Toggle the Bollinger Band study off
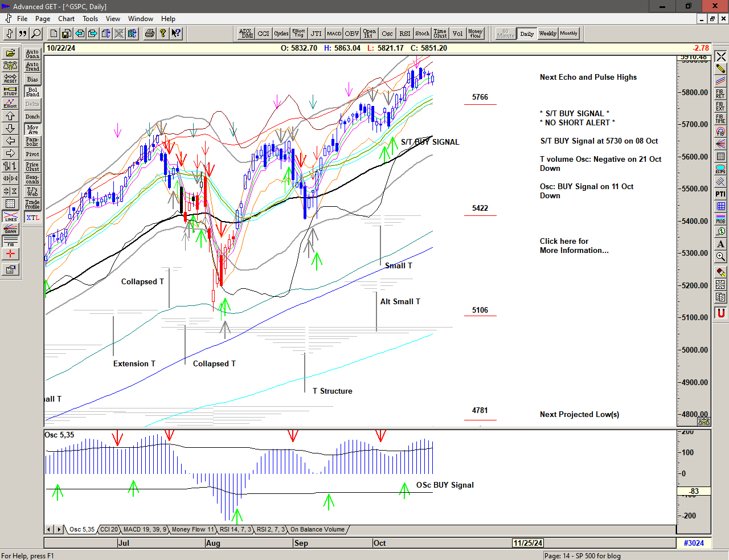 tap(32, 92)
